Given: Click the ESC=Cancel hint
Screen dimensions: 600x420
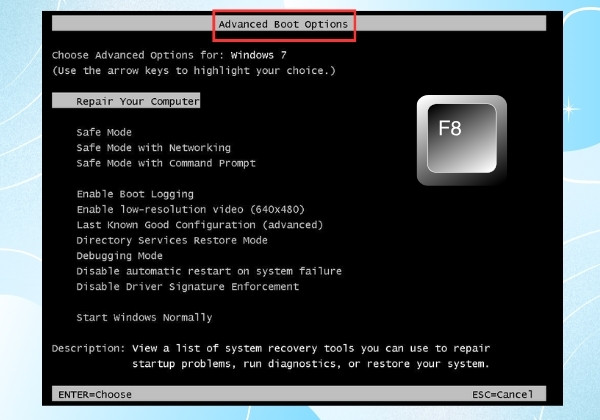Looking at the screenshot, I should tap(502, 394).
